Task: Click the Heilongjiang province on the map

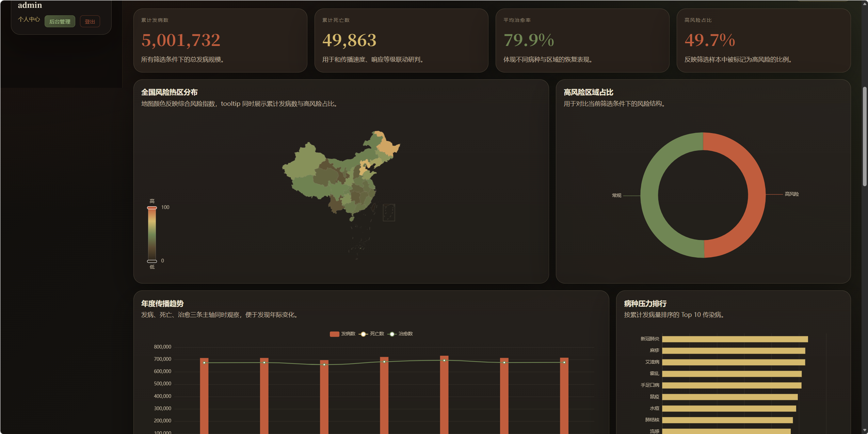Action: (x=388, y=146)
